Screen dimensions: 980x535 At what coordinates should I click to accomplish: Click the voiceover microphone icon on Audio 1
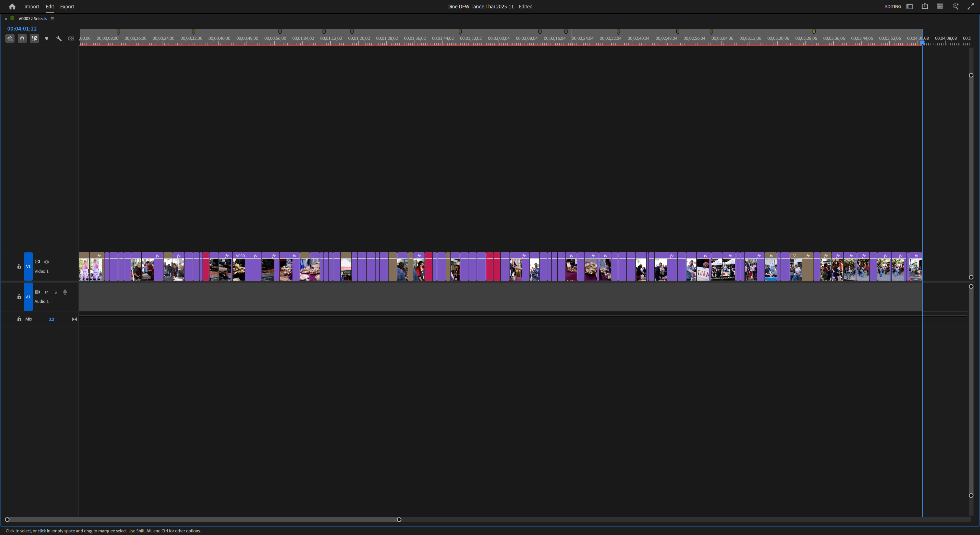[65, 292]
